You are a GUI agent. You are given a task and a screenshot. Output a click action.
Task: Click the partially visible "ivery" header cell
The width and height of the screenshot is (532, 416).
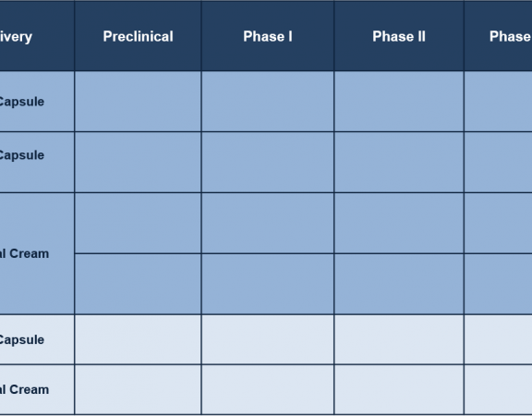click(x=37, y=36)
